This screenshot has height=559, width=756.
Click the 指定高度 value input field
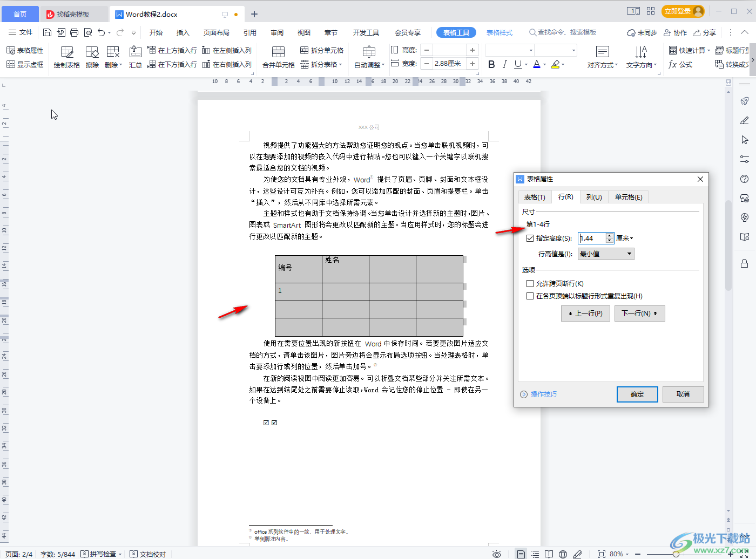click(x=592, y=238)
